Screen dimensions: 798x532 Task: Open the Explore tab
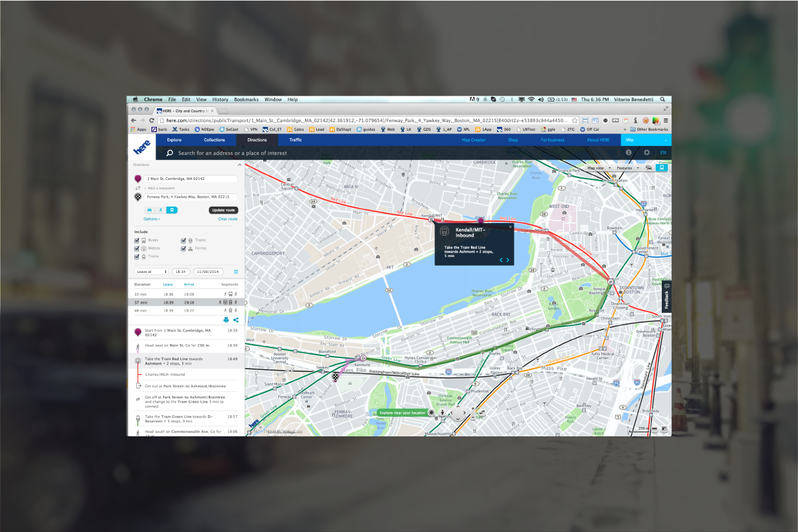[174, 140]
